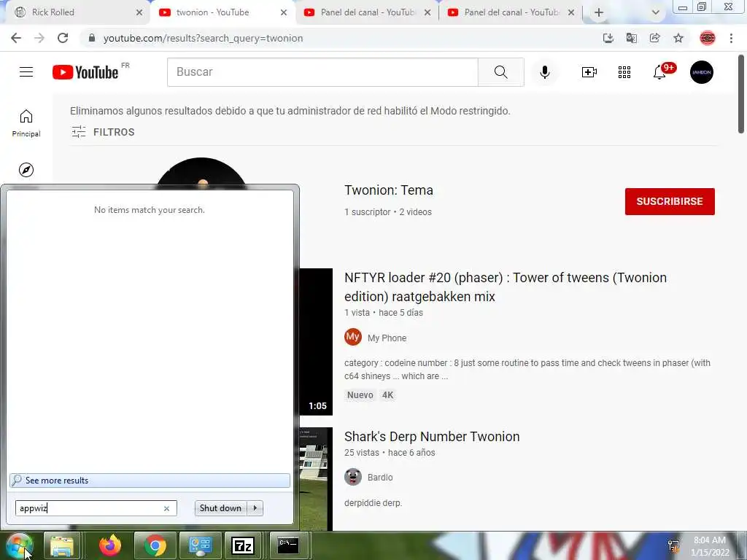Switch to Chrome in the taskbar
Viewport: 747px width, 560px height.
click(155, 545)
